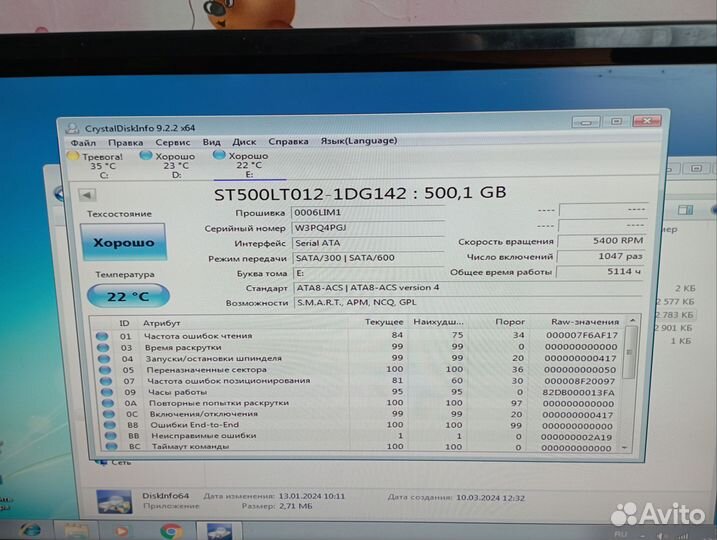Click the yellow warning status icon for C:

(73, 156)
